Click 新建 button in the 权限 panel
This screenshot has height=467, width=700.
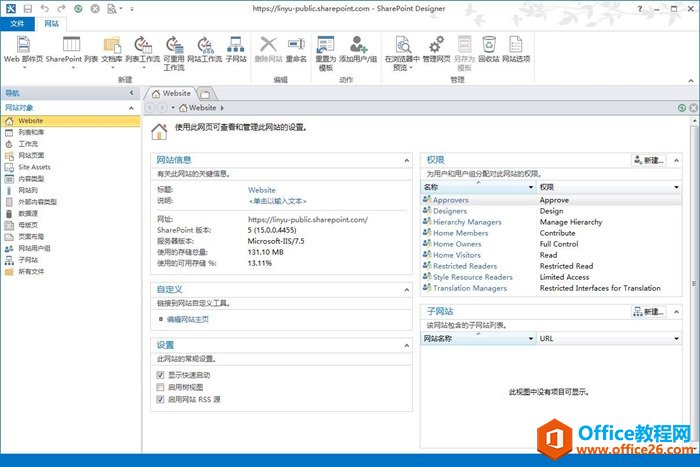(x=648, y=159)
